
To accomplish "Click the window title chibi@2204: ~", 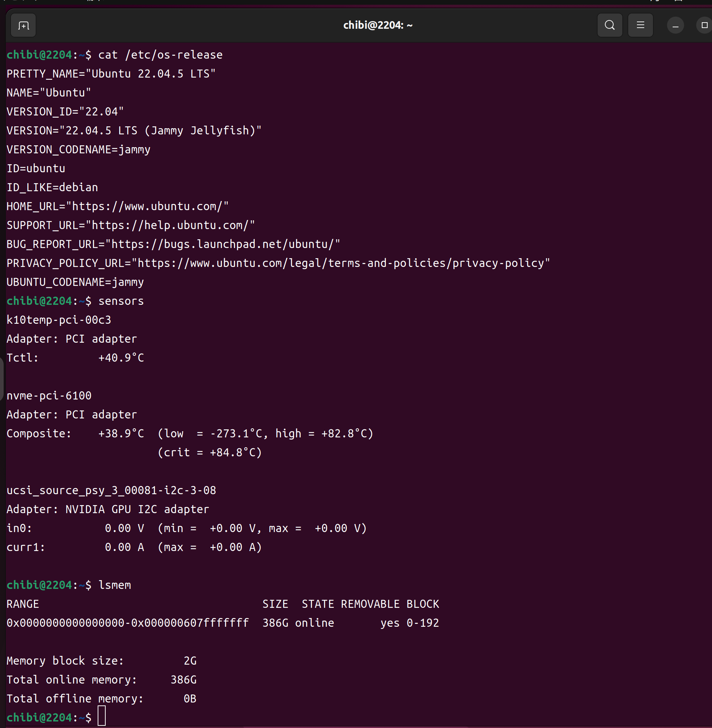I will [x=378, y=25].
